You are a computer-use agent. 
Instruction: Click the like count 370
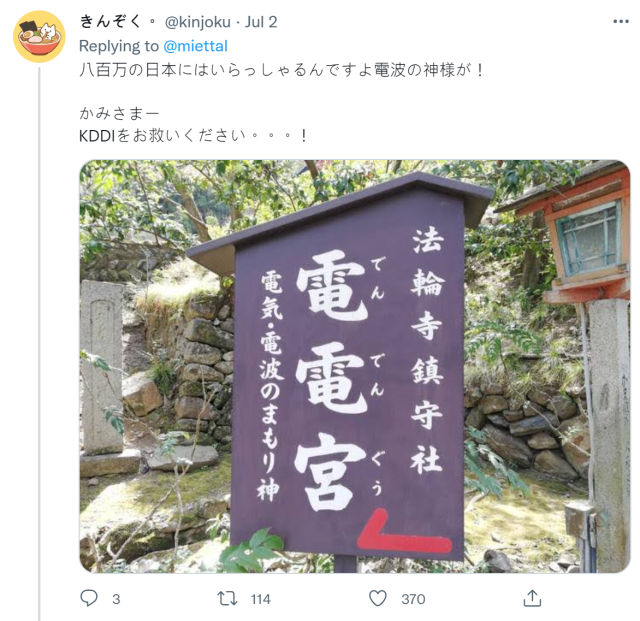tap(413, 599)
